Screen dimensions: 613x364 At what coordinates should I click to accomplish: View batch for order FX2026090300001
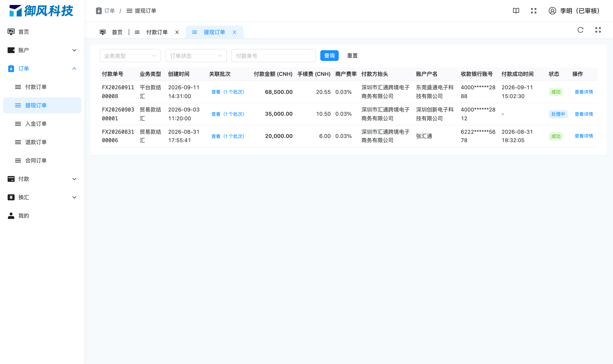point(228,114)
